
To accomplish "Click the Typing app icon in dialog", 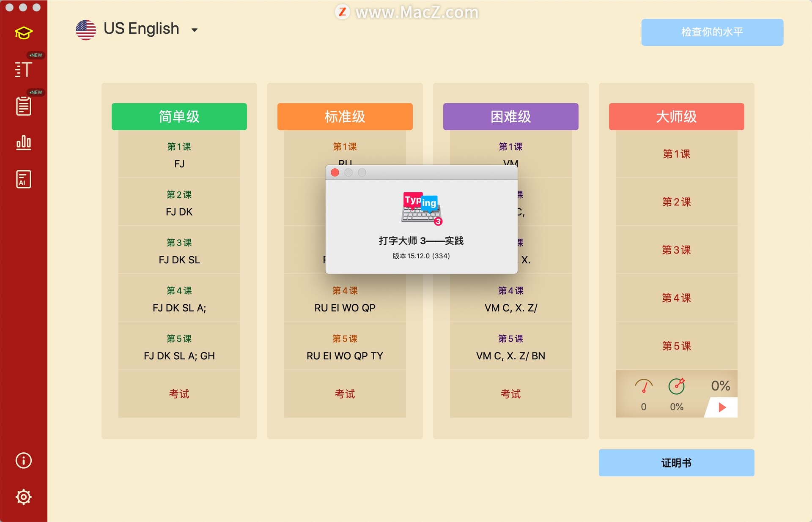I will pyautogui.click(x=422, y=209).
